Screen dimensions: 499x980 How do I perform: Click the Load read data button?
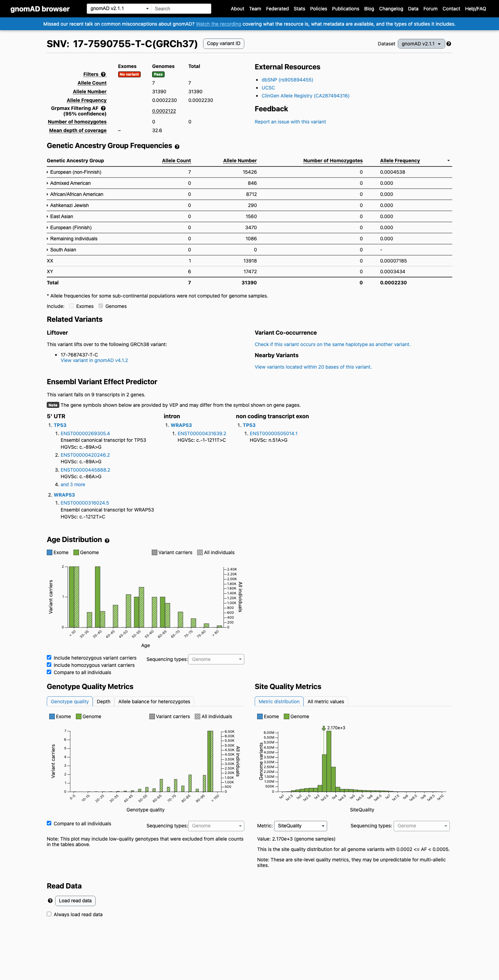point(75,901)
